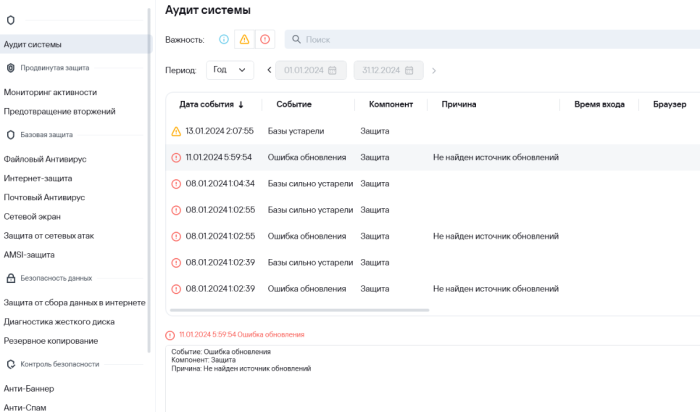Go to the next period with right chevron
700x412 pixels.
pos(434,70)
